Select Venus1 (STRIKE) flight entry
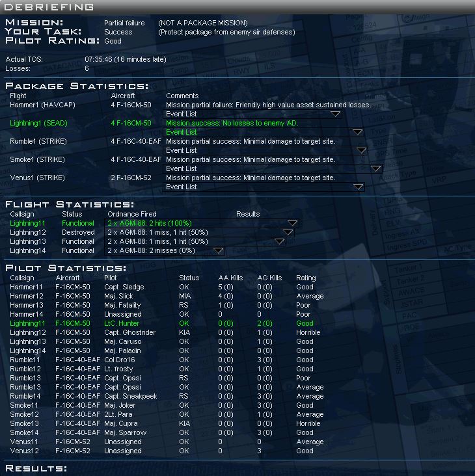The image size is (475, 476). point(37,178)
